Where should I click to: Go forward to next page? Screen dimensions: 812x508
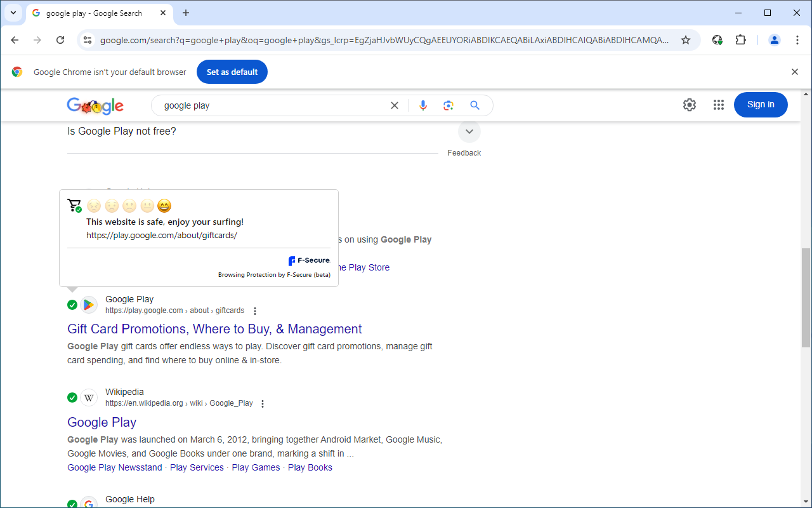coord(37,40)
